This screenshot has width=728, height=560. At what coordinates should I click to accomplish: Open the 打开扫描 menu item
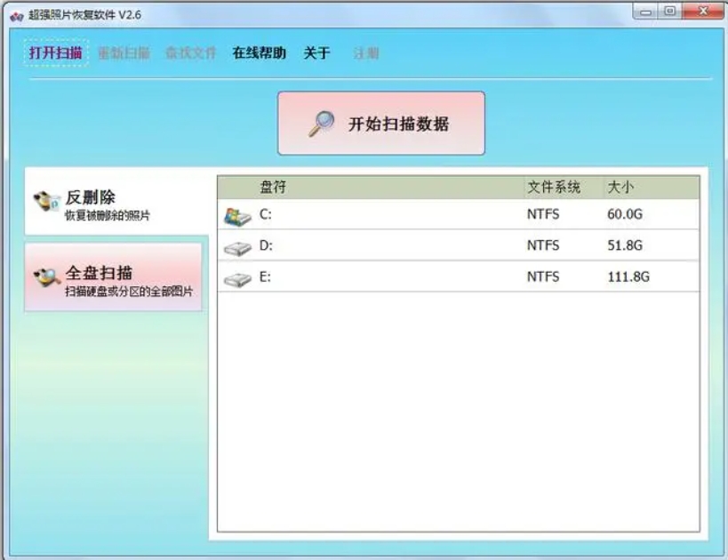pyautogui.click(x=56, y=53)
